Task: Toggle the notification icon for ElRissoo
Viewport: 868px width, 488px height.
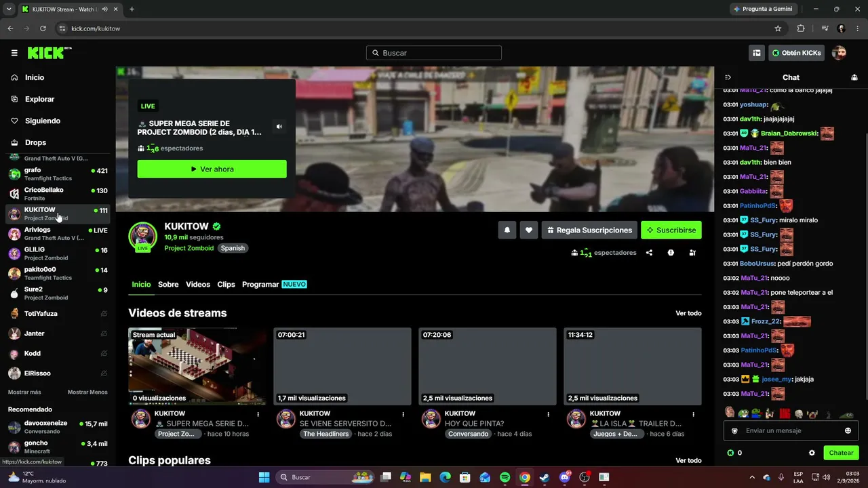Action: (x=104, y=373)
